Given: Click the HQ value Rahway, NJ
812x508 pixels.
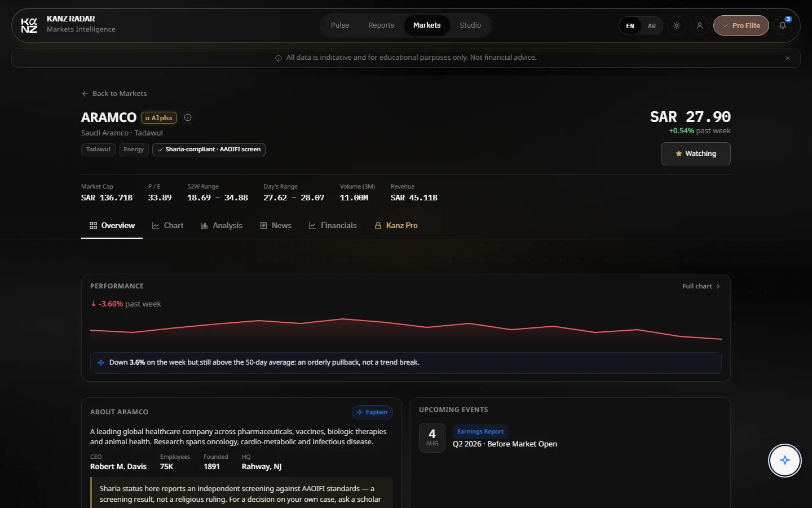Looking at the screenshot, I should click(262, 467).
